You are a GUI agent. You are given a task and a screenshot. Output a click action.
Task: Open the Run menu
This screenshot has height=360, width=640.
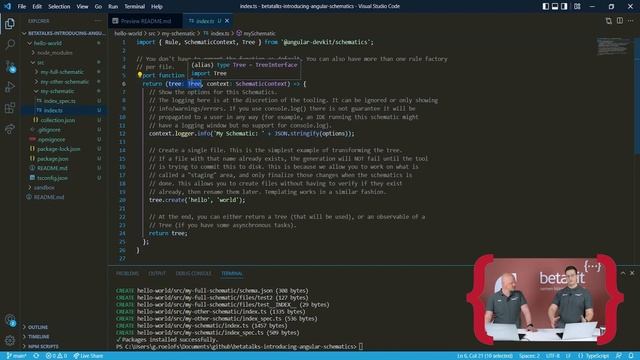tap(113, 7)
